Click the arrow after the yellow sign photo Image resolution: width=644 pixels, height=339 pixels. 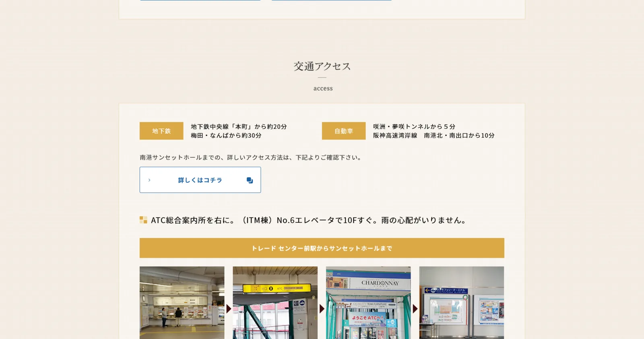coord(322,309)
